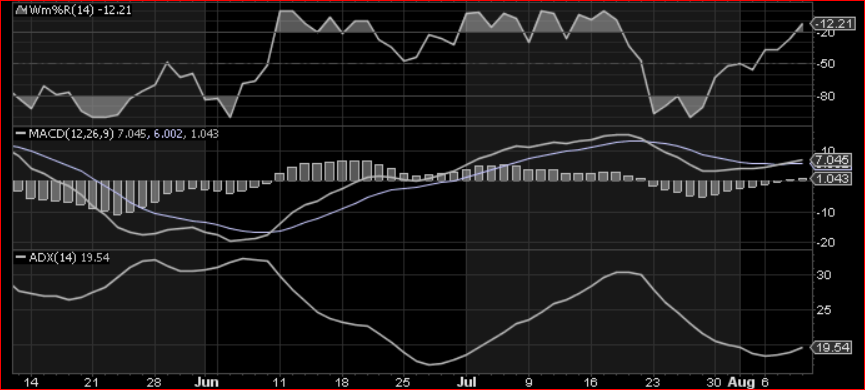The image size is (865, 390).
Task: Click the Aug date marker on the time axis
Action: [x=738, y=382]
